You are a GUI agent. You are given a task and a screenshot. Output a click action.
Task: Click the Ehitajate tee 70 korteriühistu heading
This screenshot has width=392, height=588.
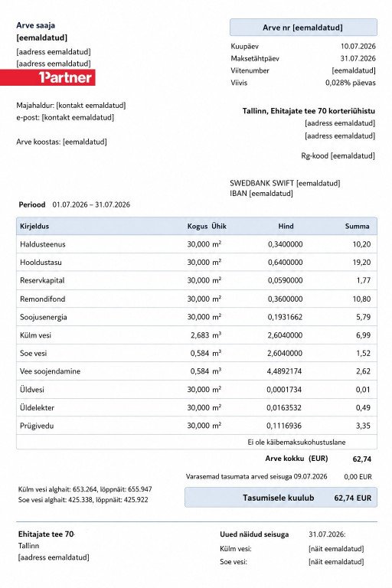pyautogui.click(x=309, y=110)
